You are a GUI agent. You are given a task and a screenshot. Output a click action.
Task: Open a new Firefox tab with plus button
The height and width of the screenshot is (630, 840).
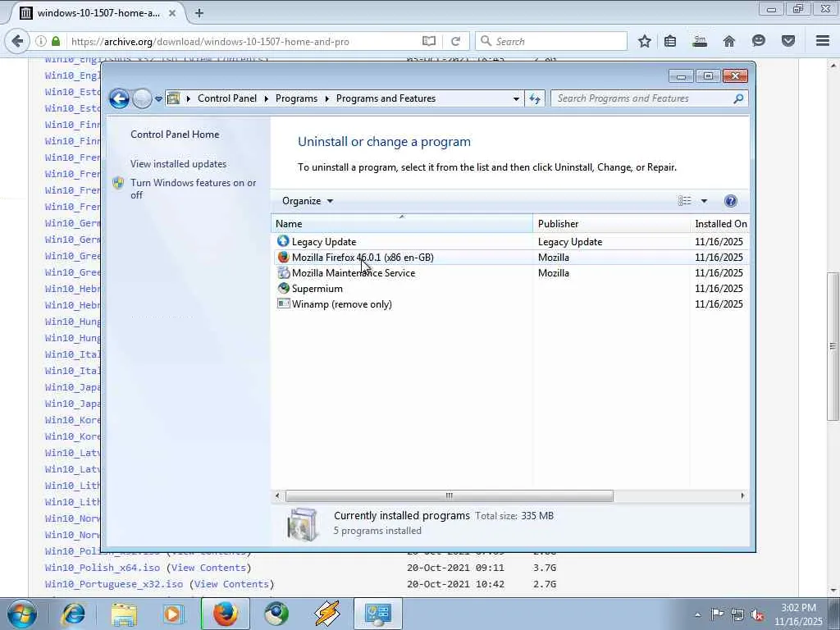click(x=199, y=13)
